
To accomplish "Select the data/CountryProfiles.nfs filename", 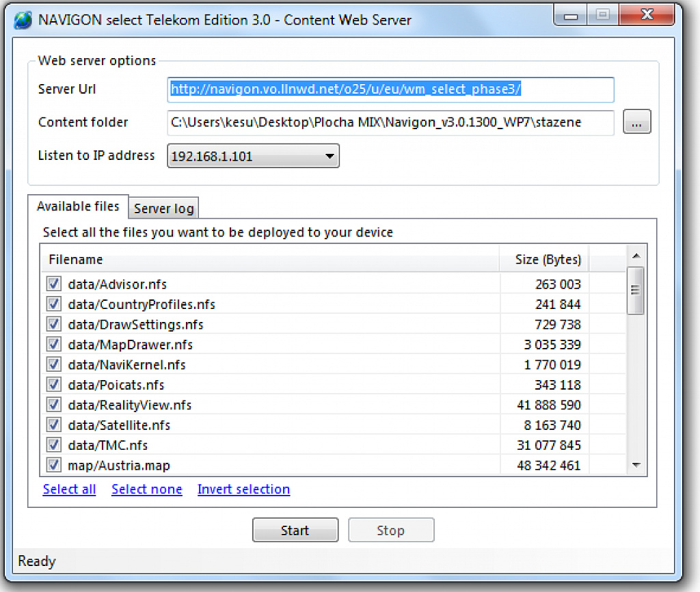I will [x=142, y=304].
